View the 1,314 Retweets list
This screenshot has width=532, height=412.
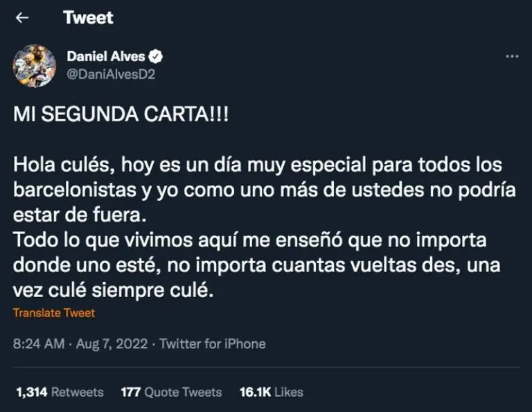click(x=59, y=392)
